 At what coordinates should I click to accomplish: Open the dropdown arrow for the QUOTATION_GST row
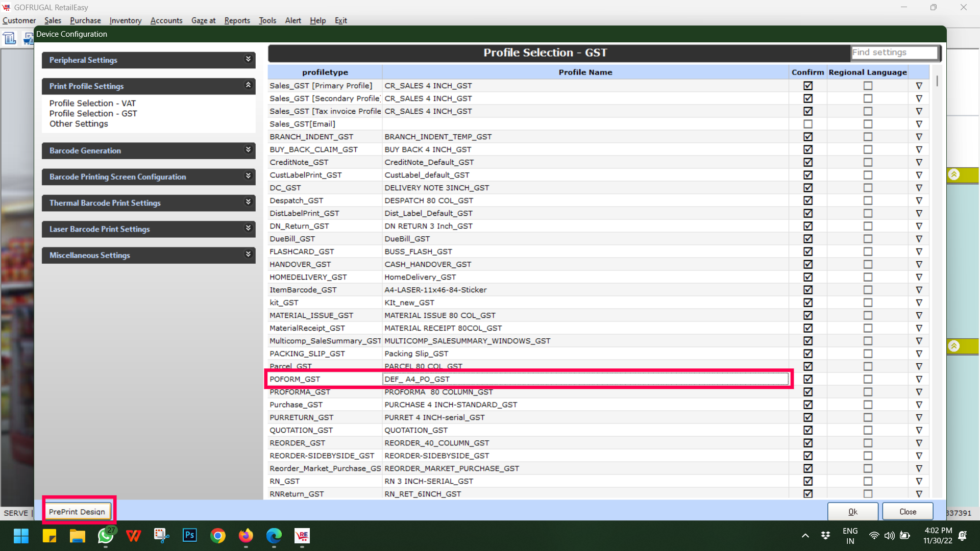919,430
